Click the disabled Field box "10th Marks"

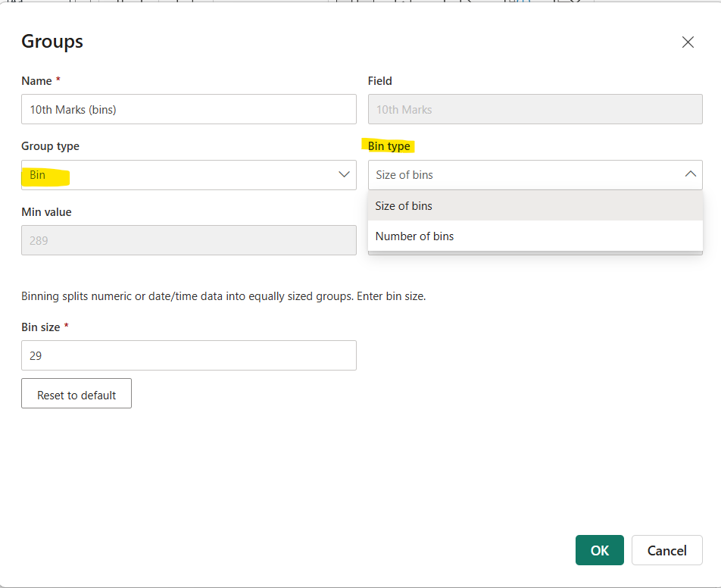point(535,109)
